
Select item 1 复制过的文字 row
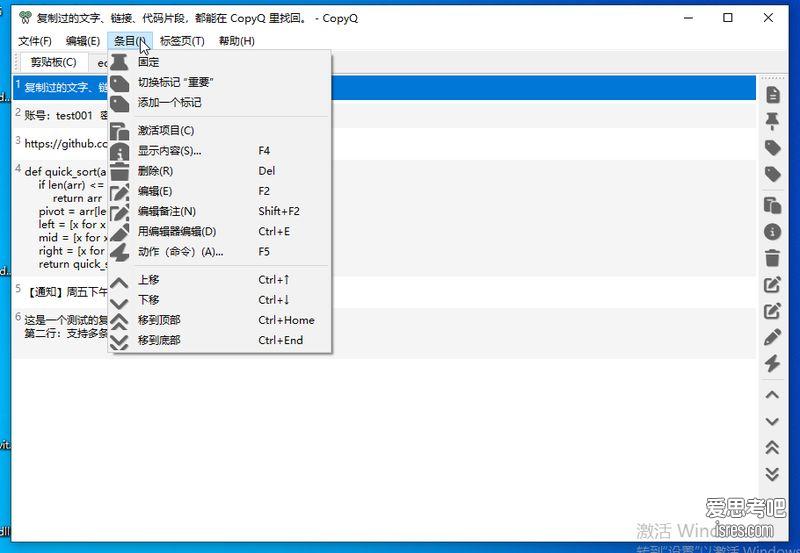tap(384, 87)
